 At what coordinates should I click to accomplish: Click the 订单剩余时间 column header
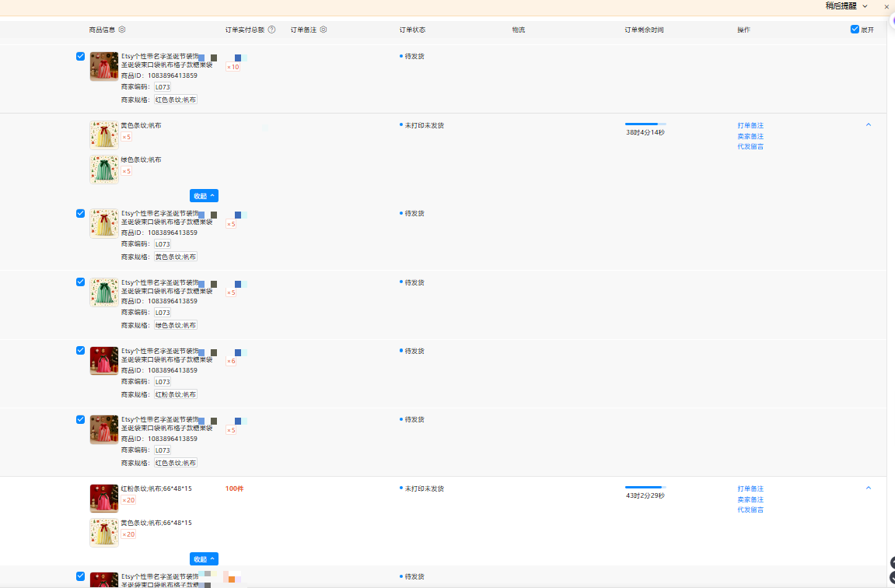(644, 30)
